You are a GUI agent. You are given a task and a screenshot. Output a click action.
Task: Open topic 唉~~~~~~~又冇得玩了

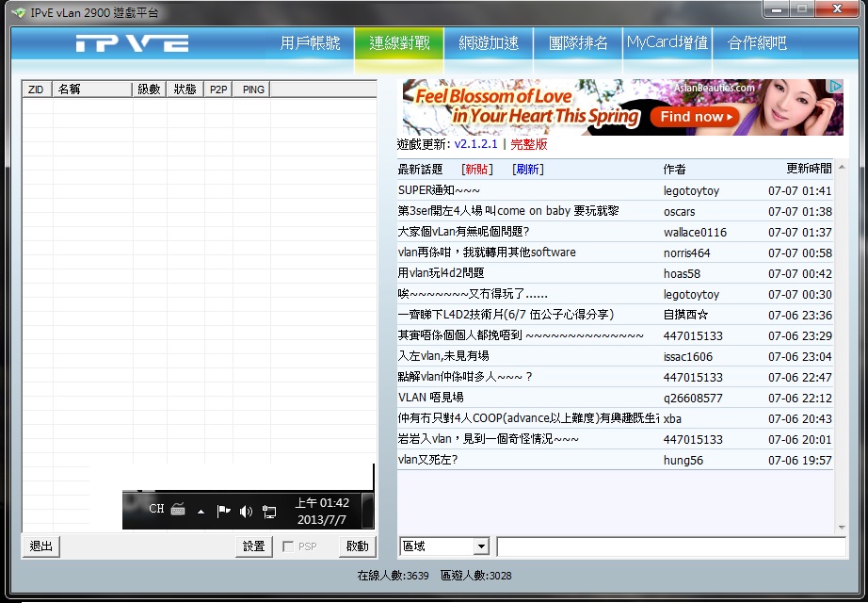pos(473,294)
